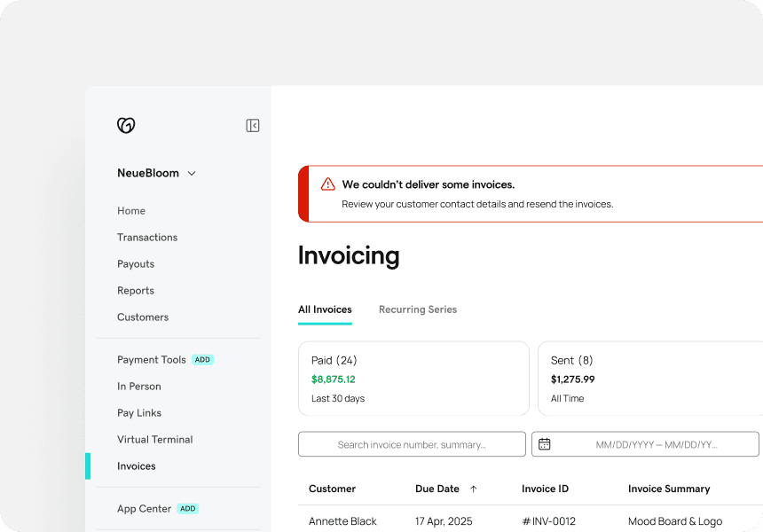Click the GoDaddy heart logo
Viewport: 763px width, 532px height.
tap(126, 125)
